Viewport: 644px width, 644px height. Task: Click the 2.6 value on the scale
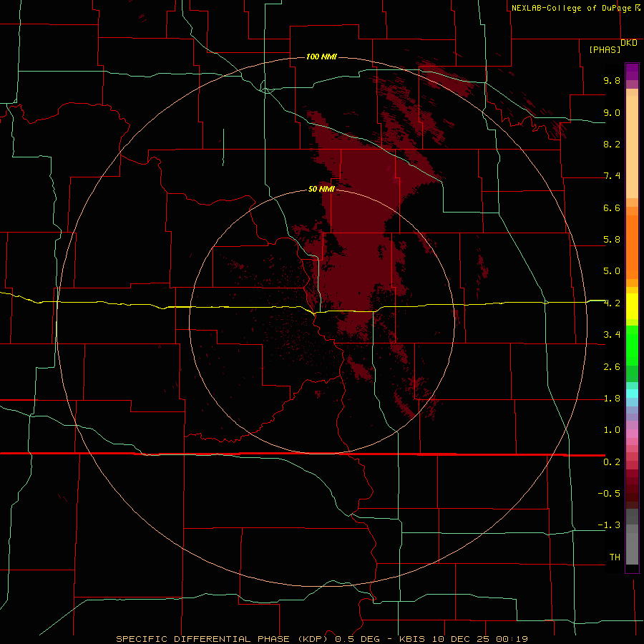pyautogui.click(x=612, y=367)
